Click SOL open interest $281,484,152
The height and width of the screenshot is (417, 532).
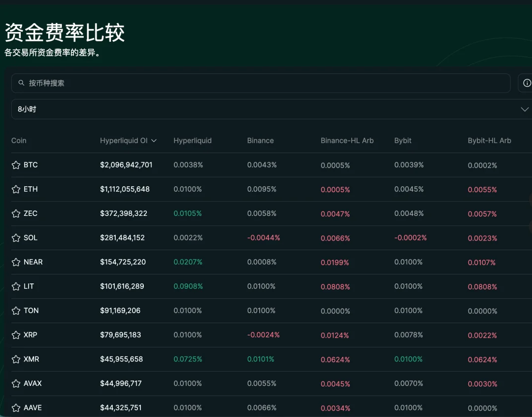point(122,238)
